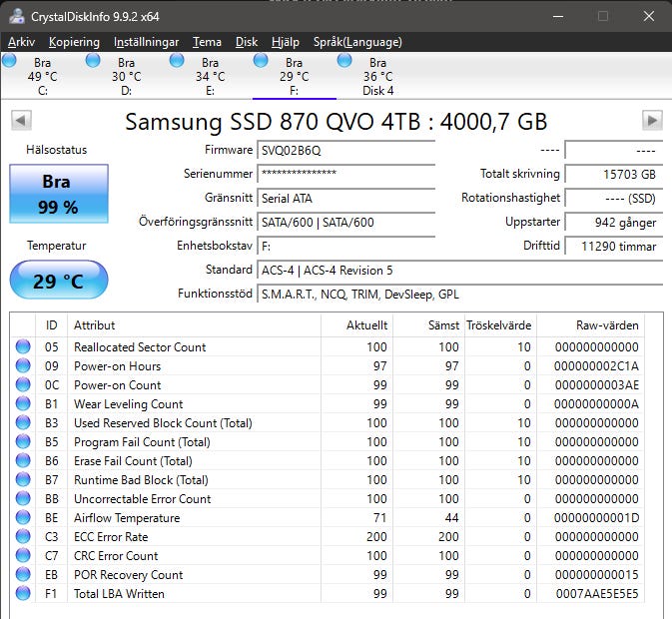Viewport: 672px width, 619px height.
Task: Select the Disk 4 tab at 36 °C
Action: point(378,76)
